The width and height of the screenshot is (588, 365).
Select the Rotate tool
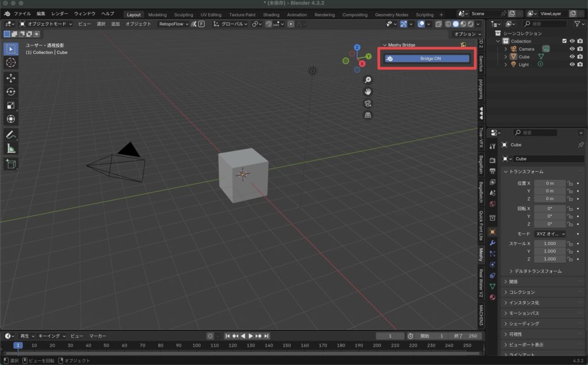[10, 91]
